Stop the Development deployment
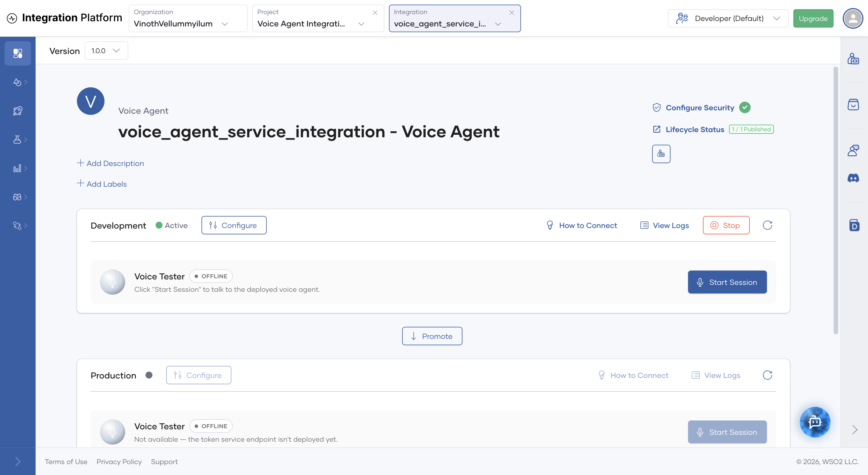The width and height of the screenshot is (868, 475). (x=726, y=225)
